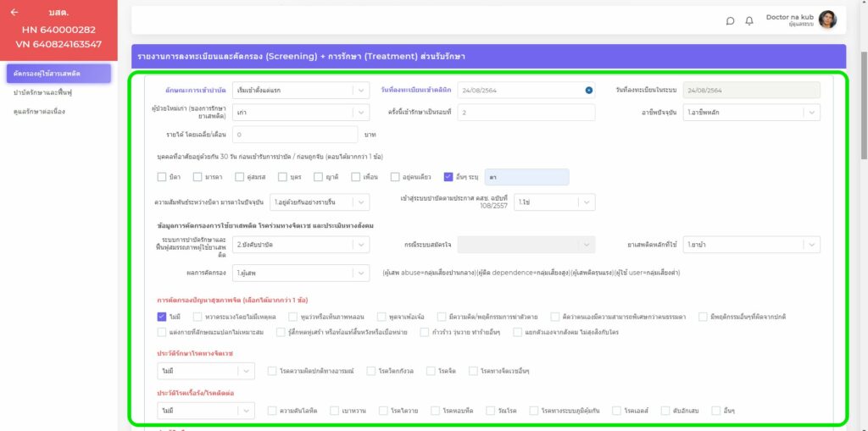Go to บำบัดรักษาและฟื้นฟู in the sidebar
The width and height of the screenshot is (868, 431).
tap(41, 92)
